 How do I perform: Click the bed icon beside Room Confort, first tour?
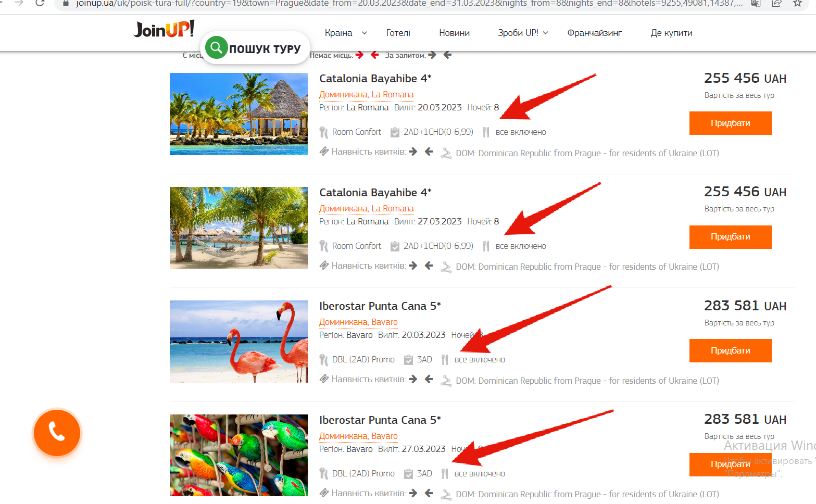(x=323, y=132)
